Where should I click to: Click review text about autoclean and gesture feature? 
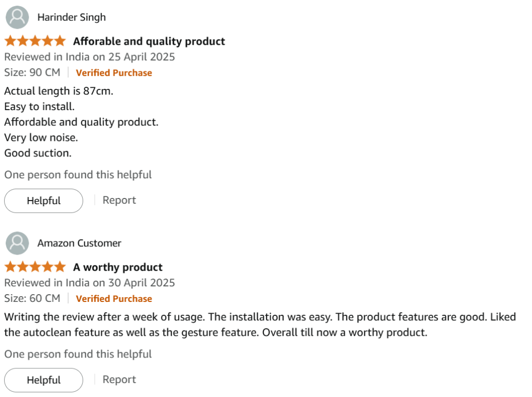pos(260,325)
